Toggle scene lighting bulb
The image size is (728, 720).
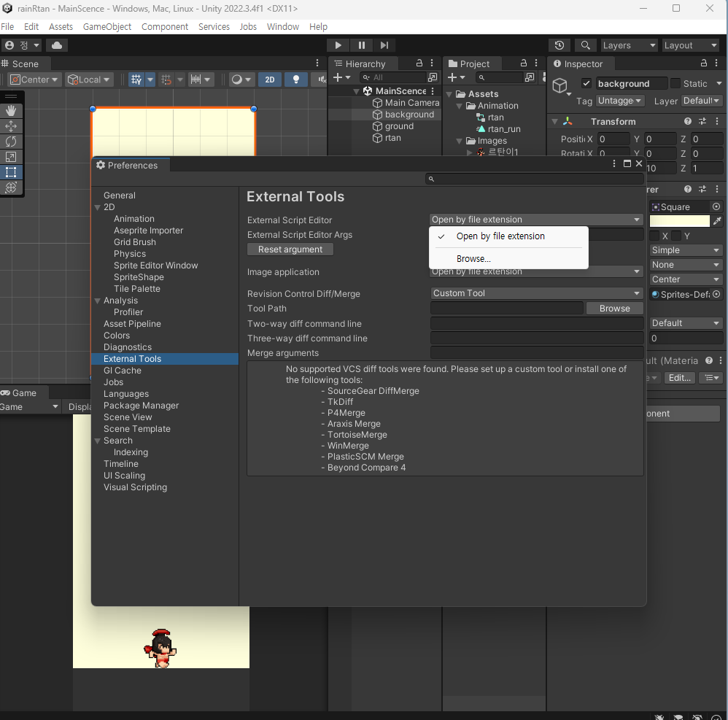click(295, 80)
